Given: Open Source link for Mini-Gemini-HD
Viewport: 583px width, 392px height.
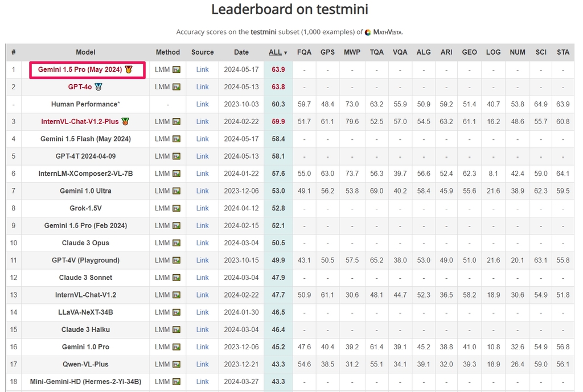Looking at the screenshot, I should (202, 382).
